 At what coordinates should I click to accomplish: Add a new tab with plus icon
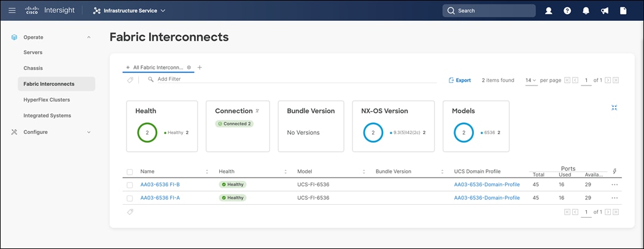click(x=200, y=67)
